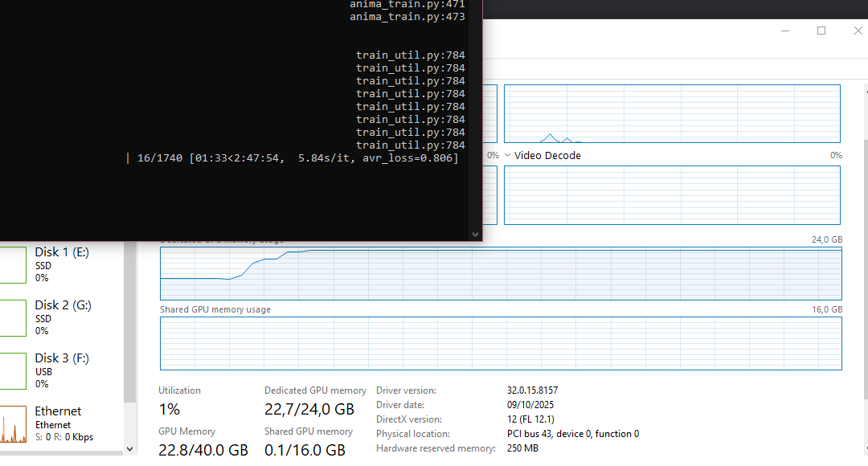Open the Ethernet performance entry
This screenshot has width=868, height=466.
[61, 424]
